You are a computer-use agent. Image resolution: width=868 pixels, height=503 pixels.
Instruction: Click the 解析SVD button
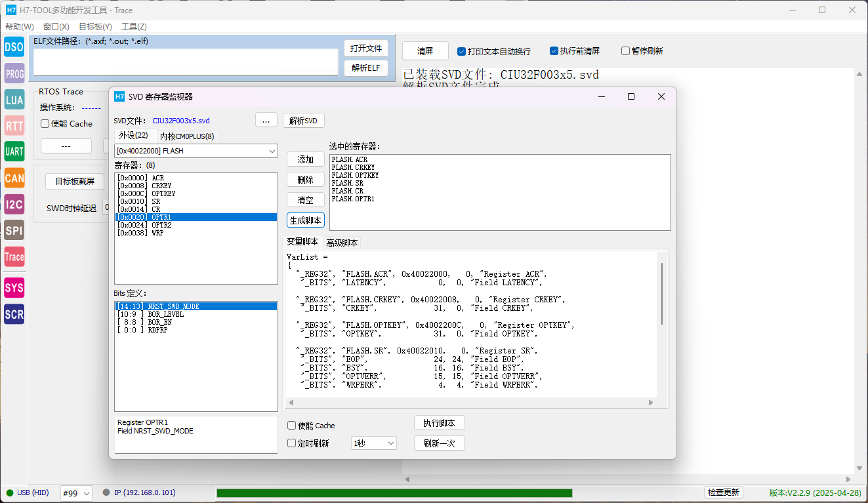click(303, 121)
